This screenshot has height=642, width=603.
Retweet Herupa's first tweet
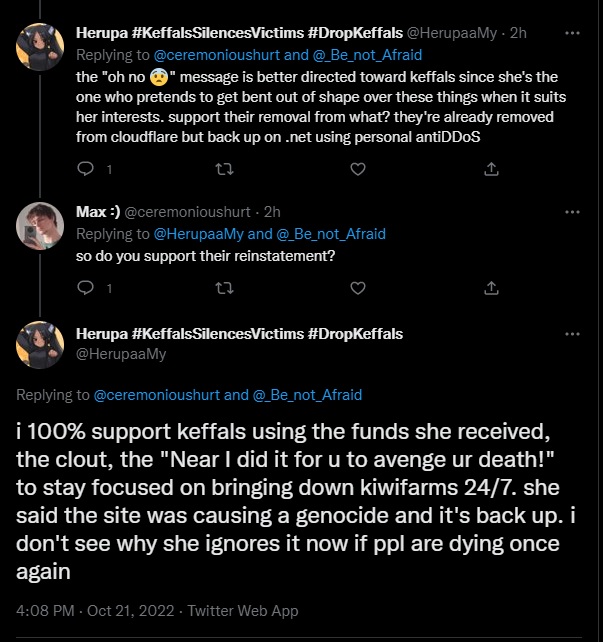point(222,169)
